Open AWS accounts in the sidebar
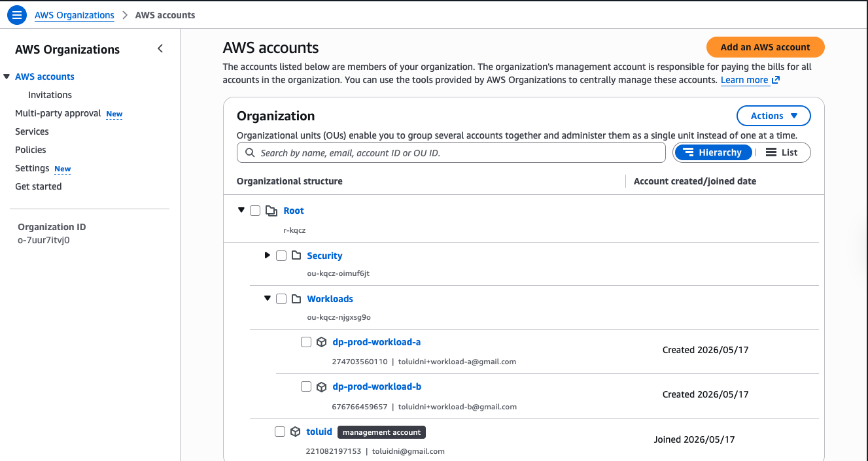Image resolution: width=868 pixels, height=461 pixels. click(x=45, y=77)
